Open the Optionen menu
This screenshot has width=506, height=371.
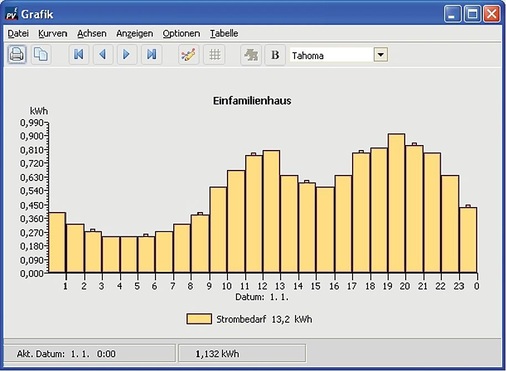(x=181, y=33)
